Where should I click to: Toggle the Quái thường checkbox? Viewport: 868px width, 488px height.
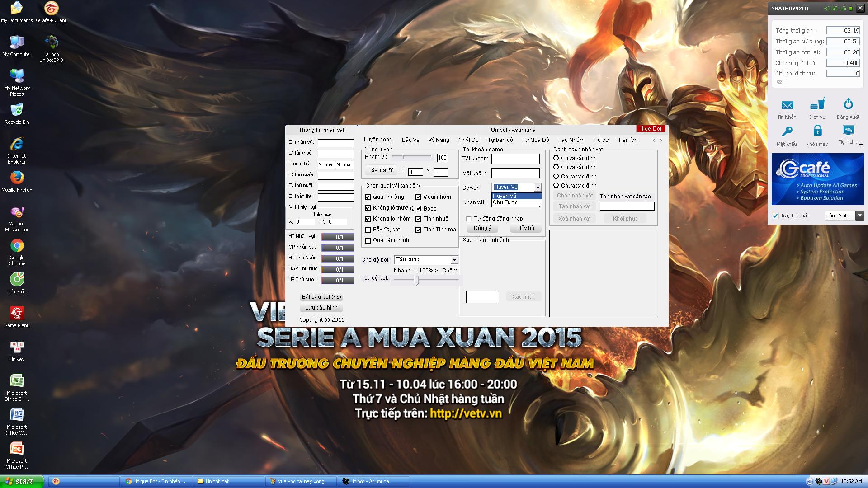click(x=368, y=197)
